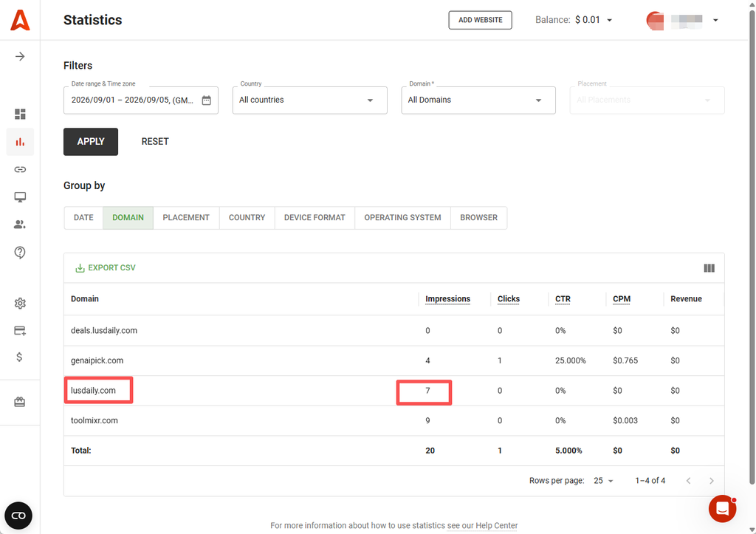Screen dimensions: 756x534
Task: Open the settings gear icon in sidebar
Action: click(x=20, y=304)
